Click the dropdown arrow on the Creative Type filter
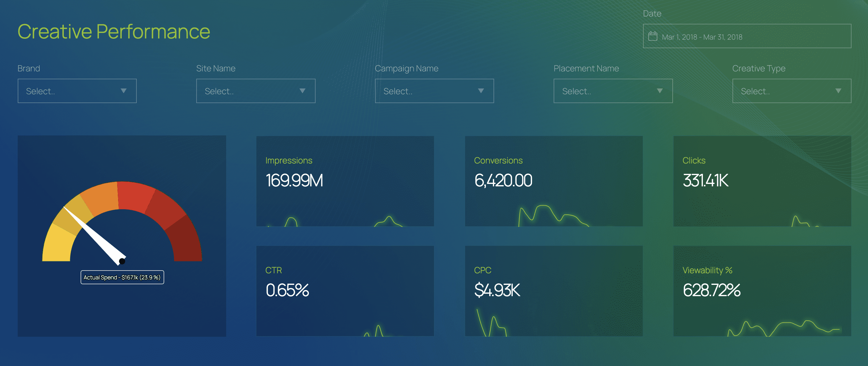The image size is (868, 366). pos(838,91)
